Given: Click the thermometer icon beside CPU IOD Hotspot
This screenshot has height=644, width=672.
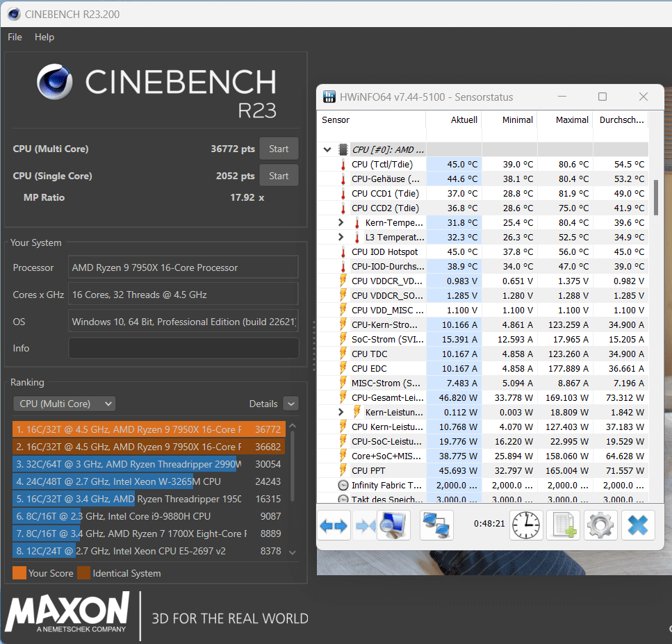Looking at the screenshot, I should coord(343,252).
